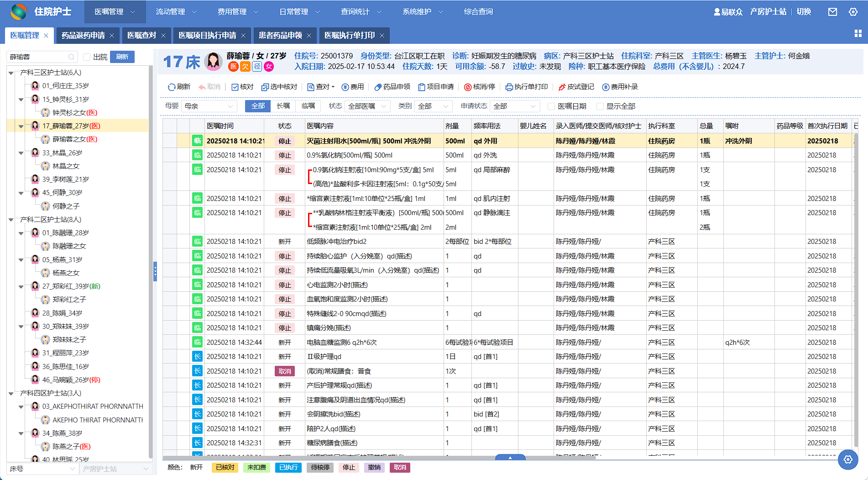Open the 查询统计 top menu
The width and height of the screenshot is (868, 480).
(x=361, y=12)
